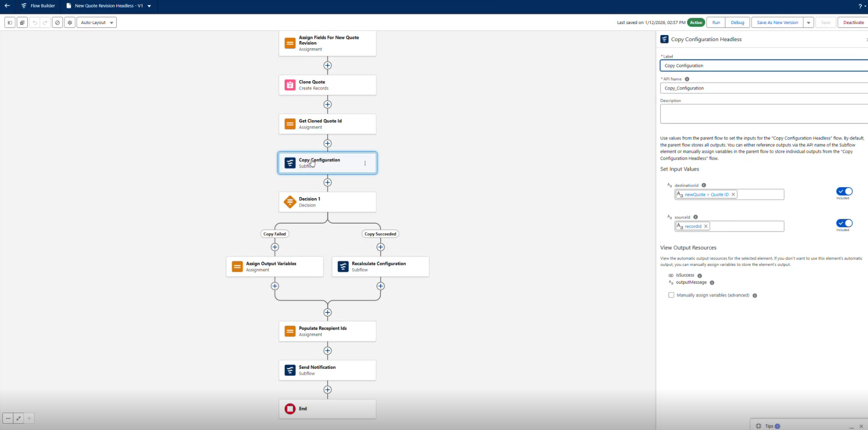Click the Run button

pyautogui.click(x=716, y=22)
